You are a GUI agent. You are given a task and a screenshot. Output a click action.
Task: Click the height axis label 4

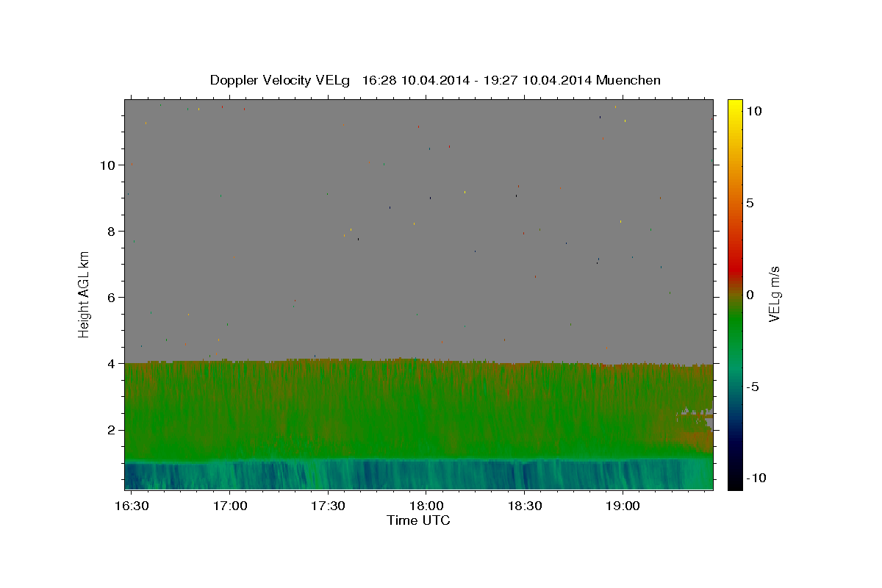pyautogui.click(x=112, y=363)
